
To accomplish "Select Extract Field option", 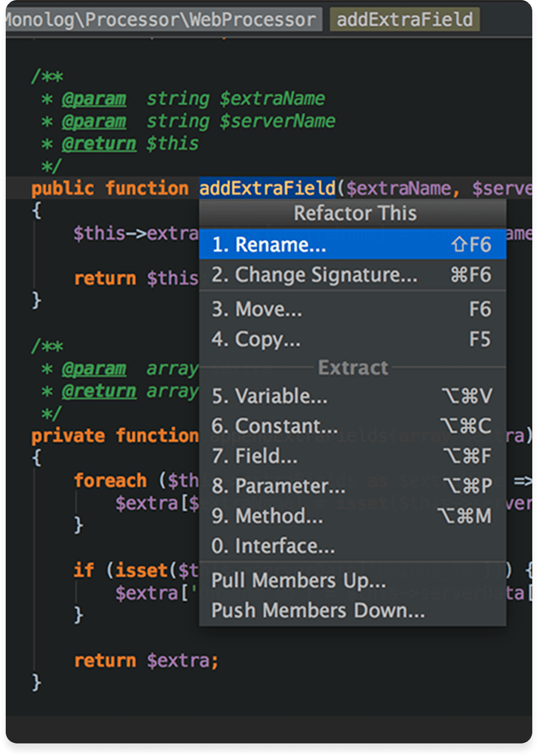I will [353, 456].
